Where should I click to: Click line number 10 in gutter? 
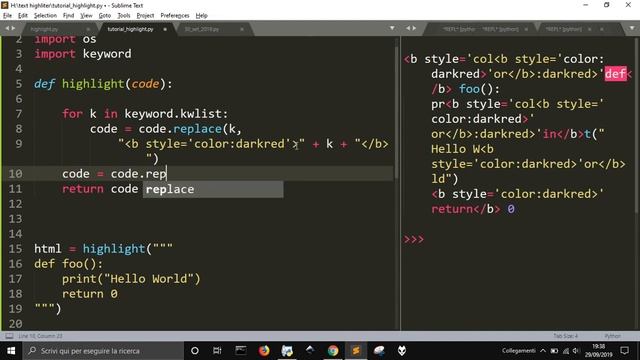pyautogui.click(x=16, y=174)
